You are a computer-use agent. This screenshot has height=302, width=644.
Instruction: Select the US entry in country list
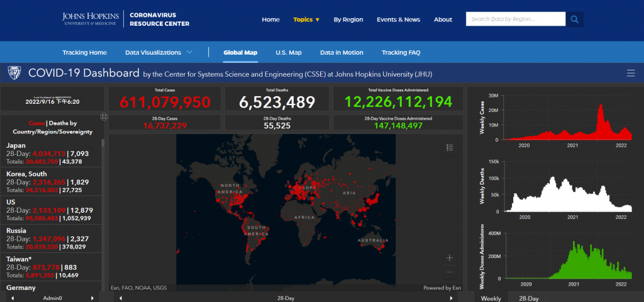[x=51, y=210]
